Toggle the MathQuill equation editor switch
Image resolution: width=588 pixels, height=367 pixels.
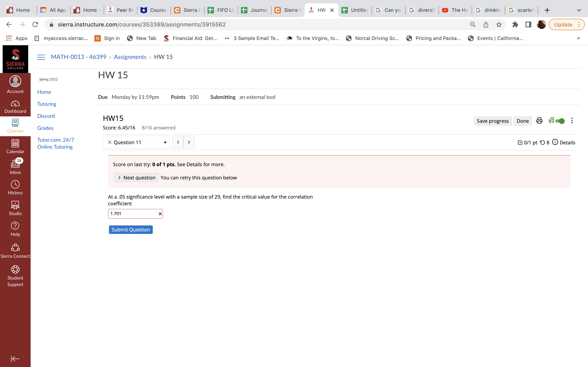560,121
